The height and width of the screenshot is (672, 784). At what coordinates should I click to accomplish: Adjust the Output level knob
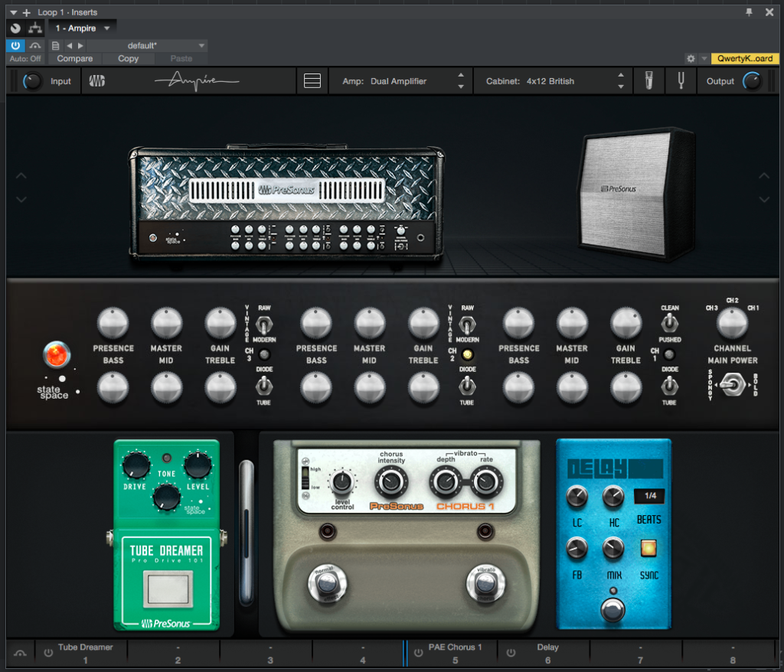(752, 81)
